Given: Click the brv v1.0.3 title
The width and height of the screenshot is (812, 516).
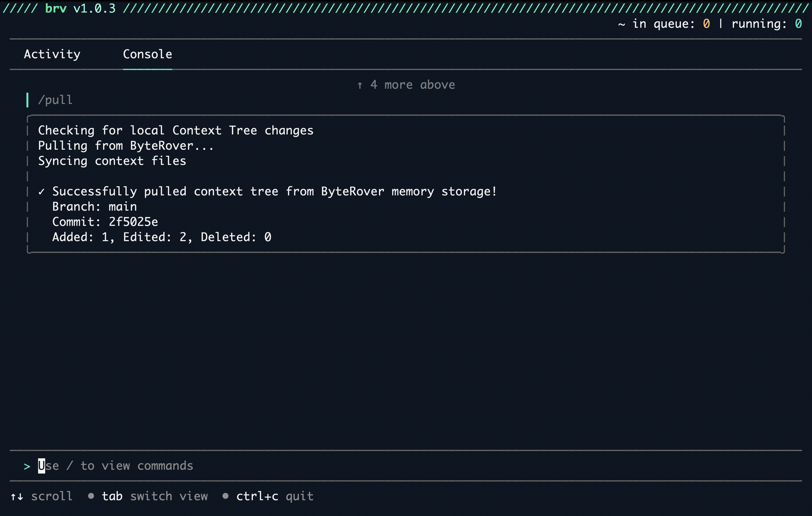Looking at the screenshot, I should [x=80, y=8].
